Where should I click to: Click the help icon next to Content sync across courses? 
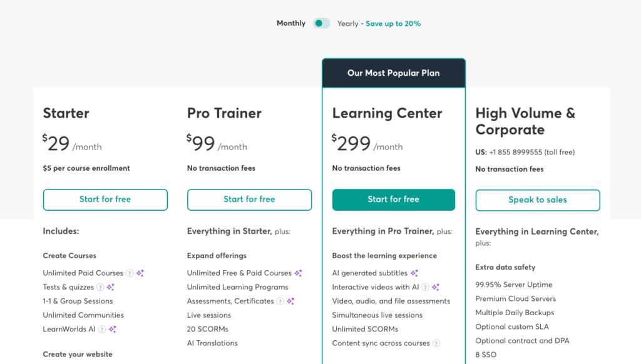[436, 343]
